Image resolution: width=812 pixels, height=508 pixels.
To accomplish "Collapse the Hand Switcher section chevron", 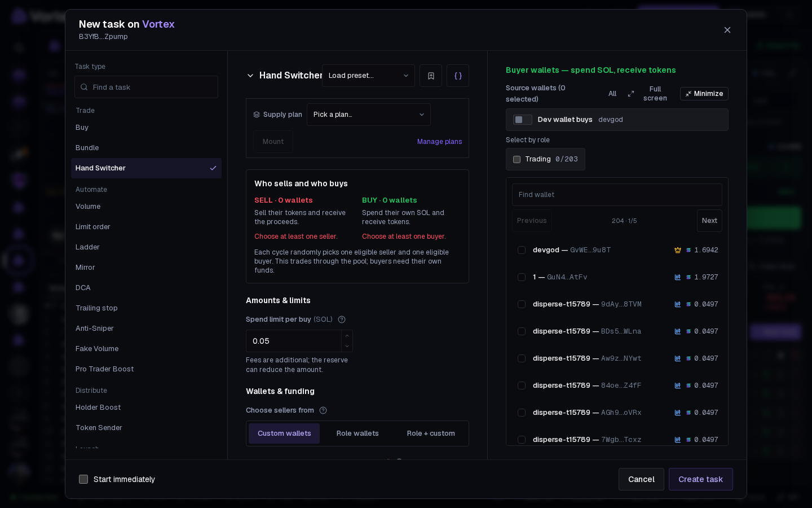I will point(250,76).
